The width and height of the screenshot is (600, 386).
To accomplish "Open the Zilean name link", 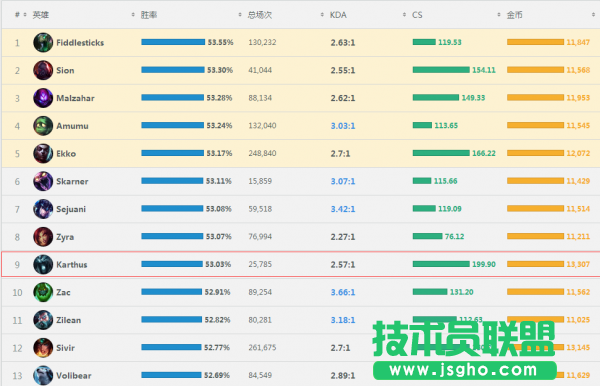I will (68, 320).
